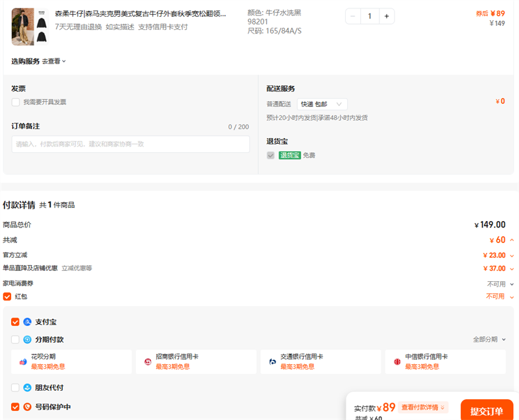
Task: Click the Alipay logo icon
Action: coord(27,321)
